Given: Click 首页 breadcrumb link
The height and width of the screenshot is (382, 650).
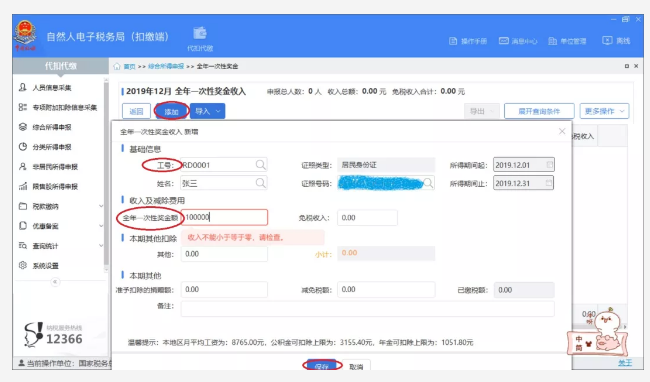Looking at the screenshot, I should [x=130, y=66].
